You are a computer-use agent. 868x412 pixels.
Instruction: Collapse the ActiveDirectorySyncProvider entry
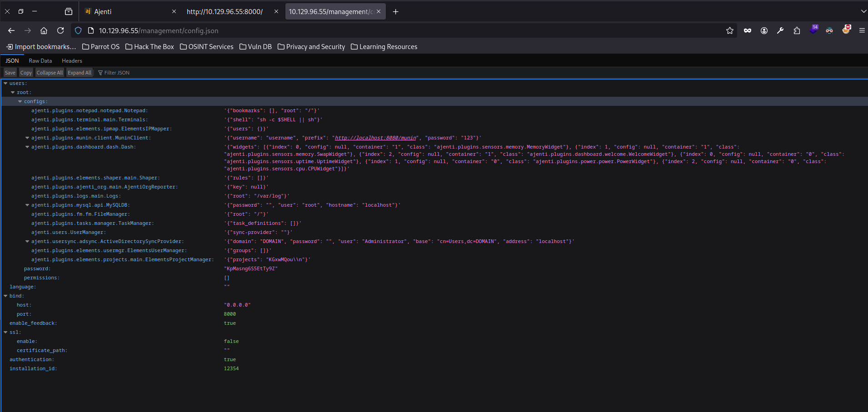point(27,242)
